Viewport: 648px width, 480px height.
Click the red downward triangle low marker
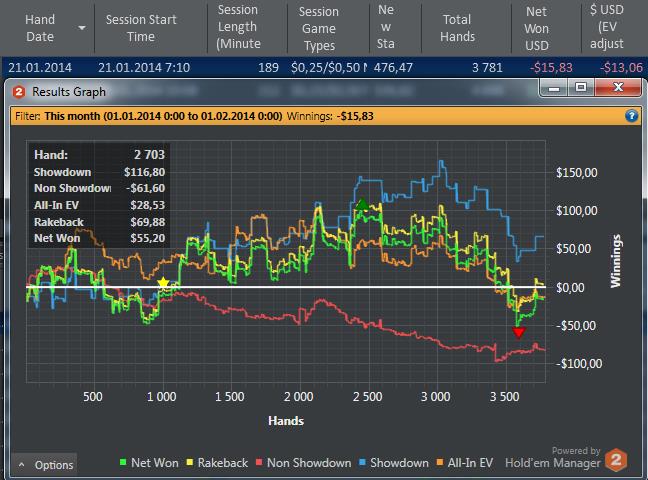coord(519,332)
